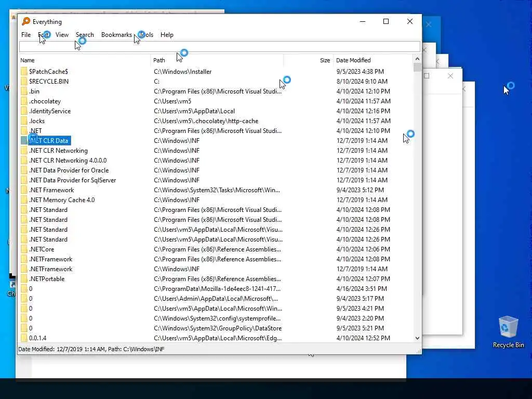Click the .NET Data Provider for Oracle folder icon
The height and width of the screenshot is (399, 532).
24,170
